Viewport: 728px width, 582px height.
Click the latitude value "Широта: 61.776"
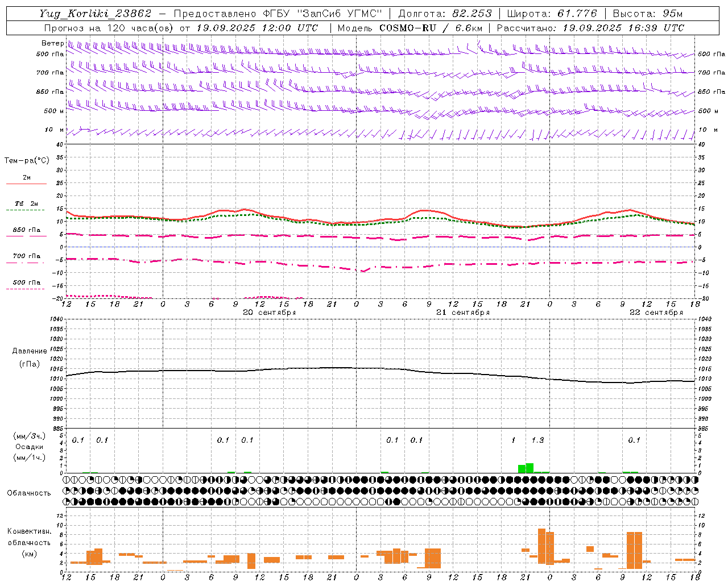pos(552,14)
